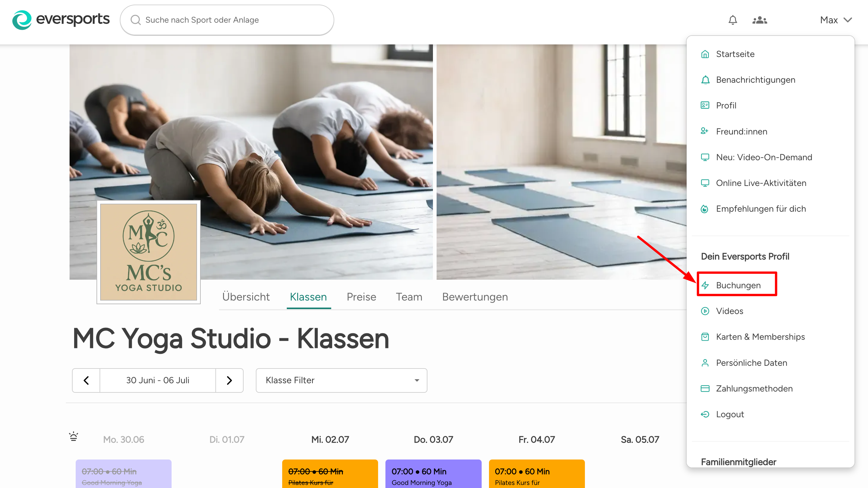The height and width of the screenshot is (488, 868).
Task: Go to next week with right chevron
Action: point(229,380)
